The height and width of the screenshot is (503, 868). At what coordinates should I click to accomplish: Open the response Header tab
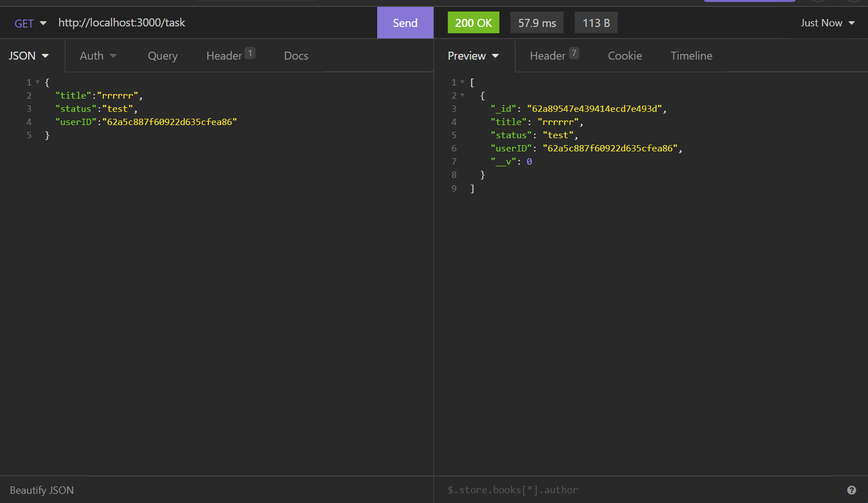click(x=554, y=56)
